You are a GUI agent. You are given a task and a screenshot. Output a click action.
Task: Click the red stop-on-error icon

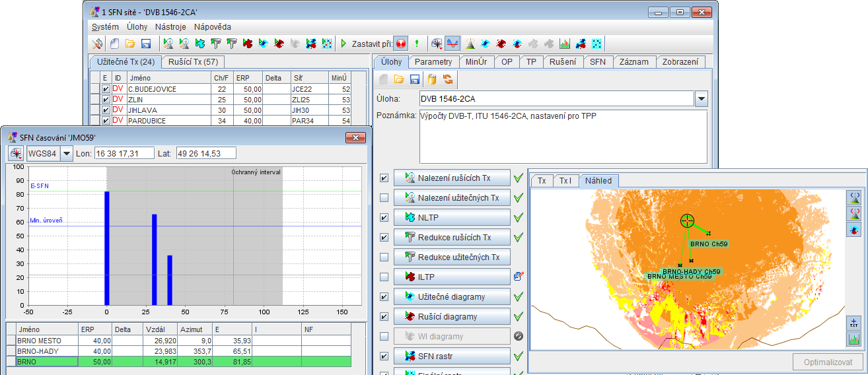pos(401,44)
